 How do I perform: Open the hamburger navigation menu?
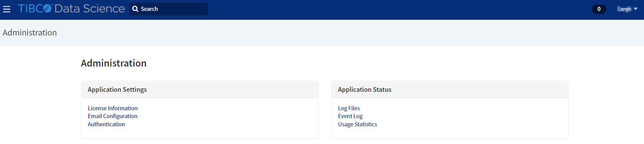tap(7, 9)
